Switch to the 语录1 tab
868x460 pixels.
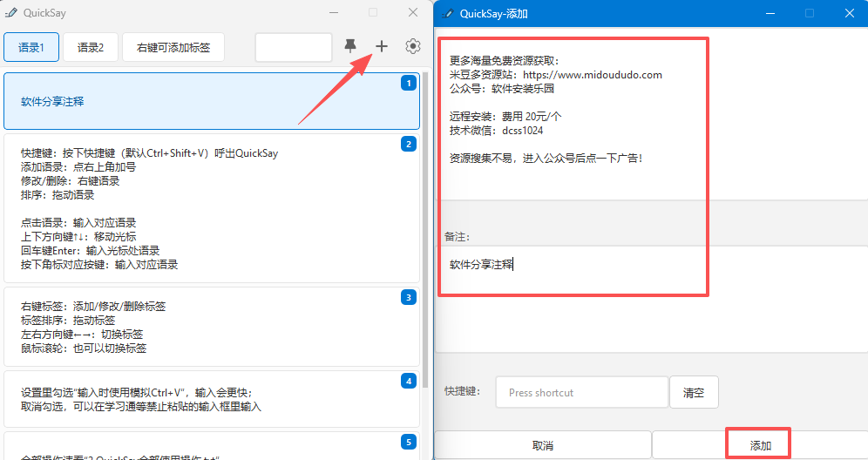coord(31,47)
